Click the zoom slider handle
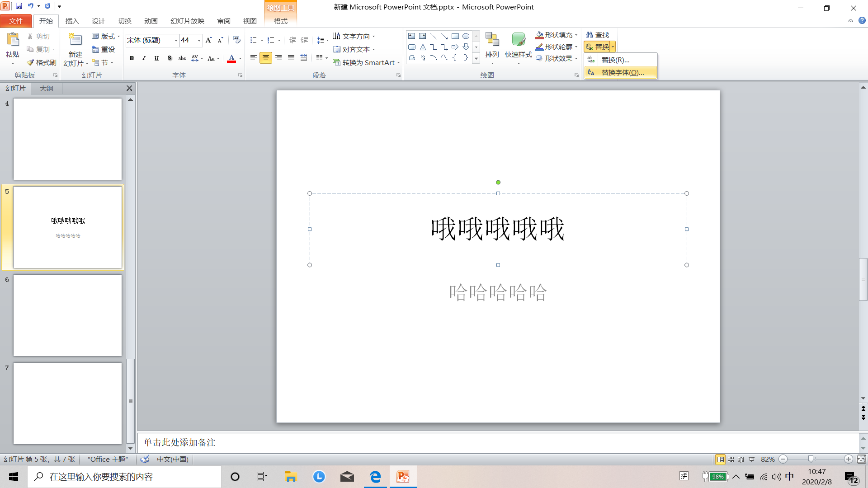868x488 pixels. [x=811, y=459]
